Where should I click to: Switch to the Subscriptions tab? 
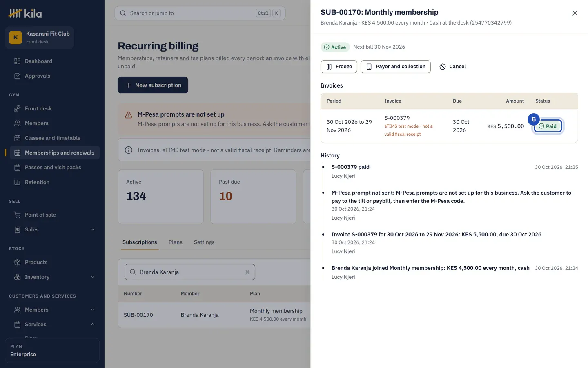140,242
